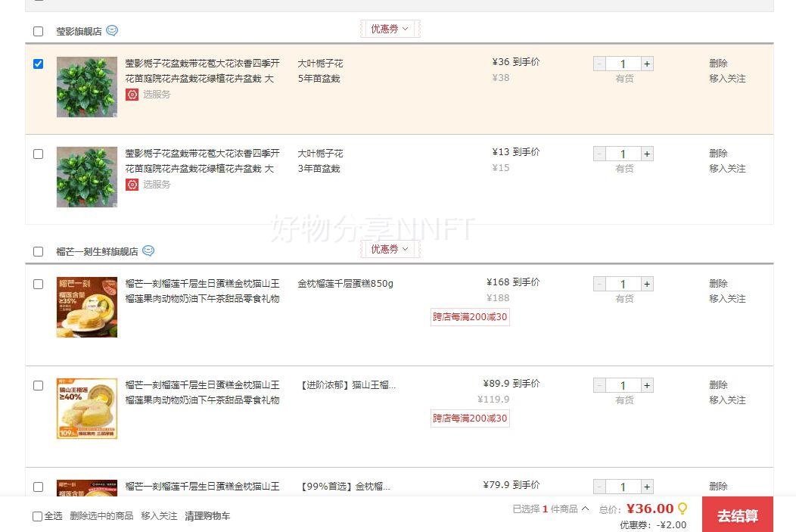796x532 pixels.
Task: Expand the selected items list 已选择1件商品
Action: coord(551,509)
